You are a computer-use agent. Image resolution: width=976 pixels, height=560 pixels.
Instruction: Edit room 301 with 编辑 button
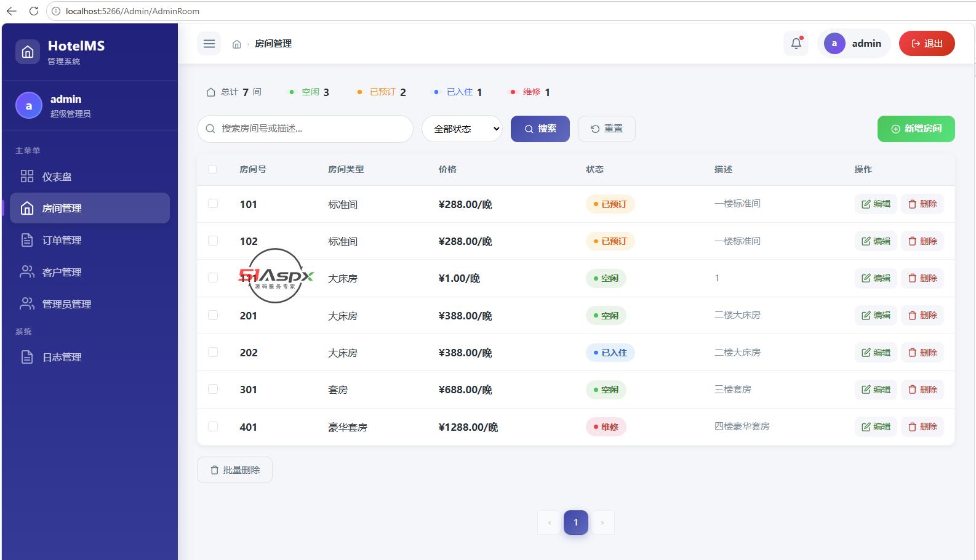[876, 390]
